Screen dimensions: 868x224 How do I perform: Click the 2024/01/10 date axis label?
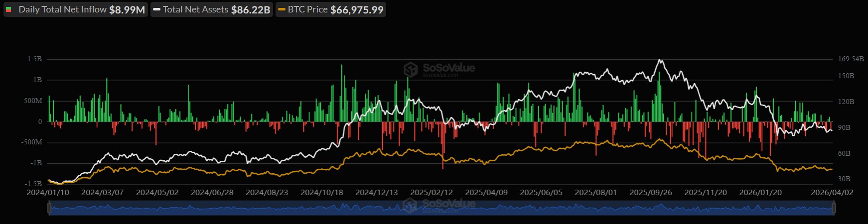click(48, 193)
